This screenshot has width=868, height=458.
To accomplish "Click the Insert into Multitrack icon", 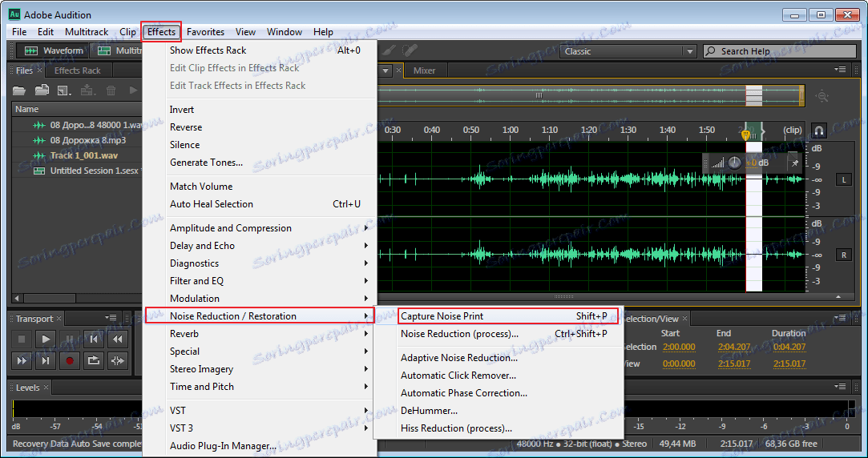I will point(87,90).
